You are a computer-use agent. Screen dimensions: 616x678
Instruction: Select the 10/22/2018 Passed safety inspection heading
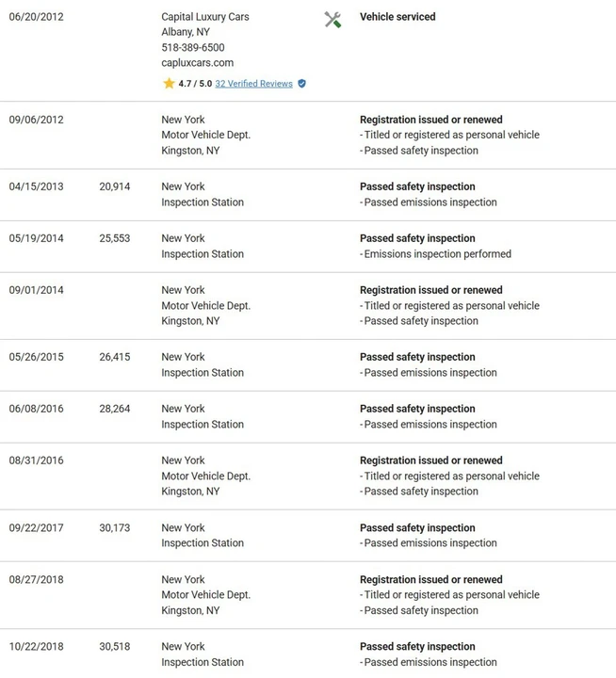(x=417, y=646)
